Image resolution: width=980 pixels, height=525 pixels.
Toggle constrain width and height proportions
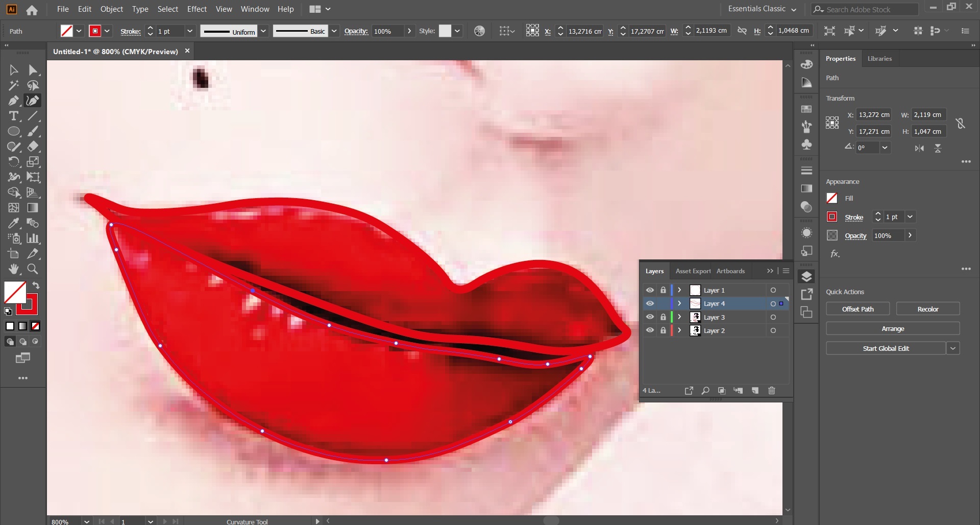pyautogui.click(x=960, y=123)
